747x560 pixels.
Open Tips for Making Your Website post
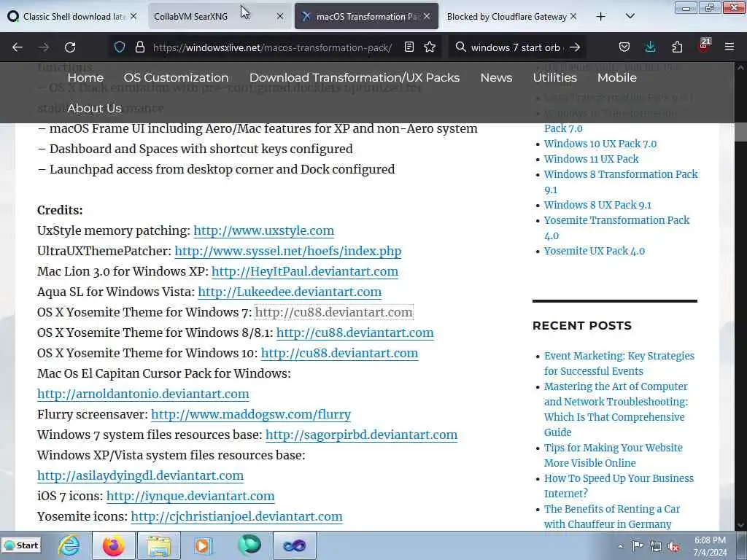tap(613, 455)
